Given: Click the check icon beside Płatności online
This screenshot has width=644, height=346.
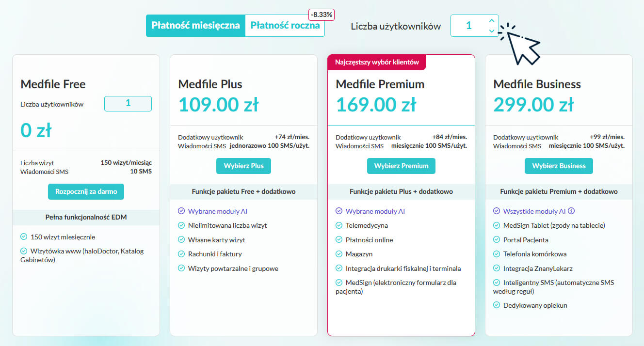Looking at the screenshot, I should 339,240.
